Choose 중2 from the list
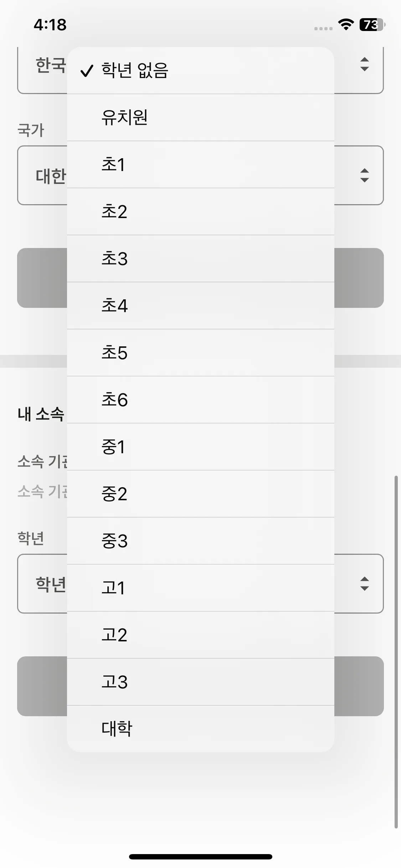 (200, 494)
